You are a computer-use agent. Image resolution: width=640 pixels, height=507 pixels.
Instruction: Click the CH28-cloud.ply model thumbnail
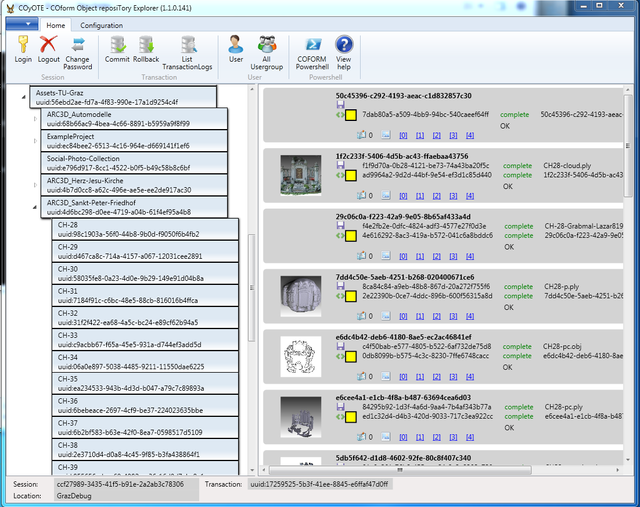[301, 174]
